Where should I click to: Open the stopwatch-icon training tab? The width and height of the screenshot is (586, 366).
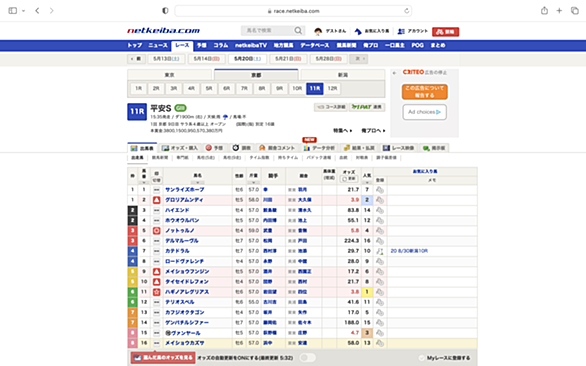pyautogui.click(x=241, y=148)
